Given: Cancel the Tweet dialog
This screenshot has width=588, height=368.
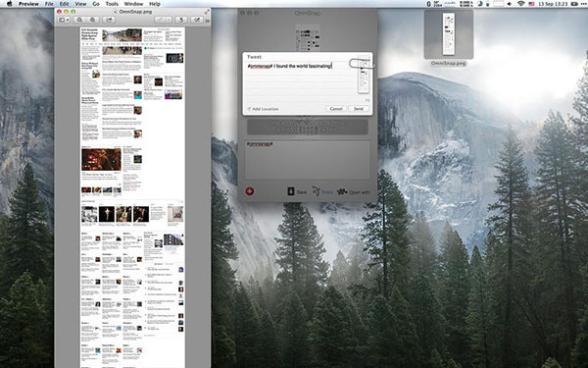Looking at the screenshot, I should click(x=336, y=109).
